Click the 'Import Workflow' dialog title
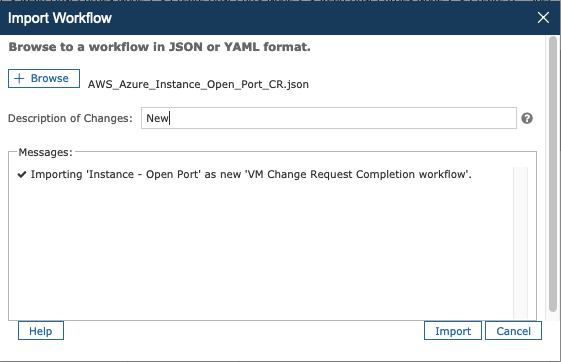 pyautogui.click(x=60, y=18)
